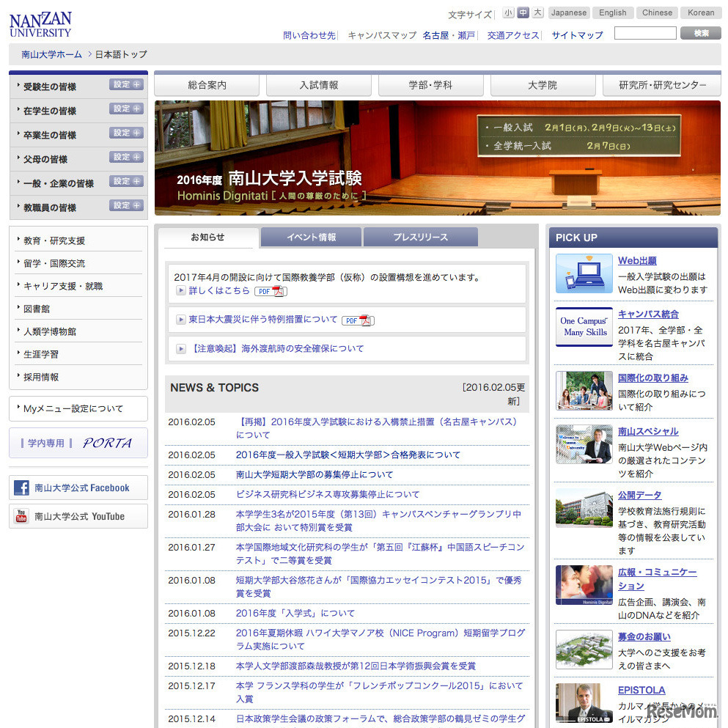Open 学部・学科 navigation menu
The image size is (728, 728).
coord(431,86)
